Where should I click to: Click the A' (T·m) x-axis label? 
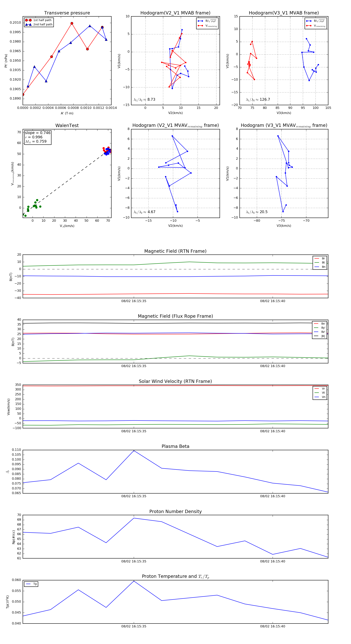click(67, 113)
